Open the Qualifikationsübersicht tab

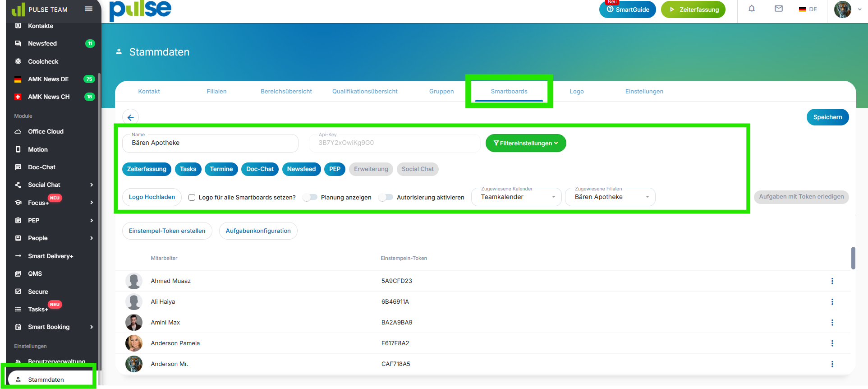click(365, 91)
